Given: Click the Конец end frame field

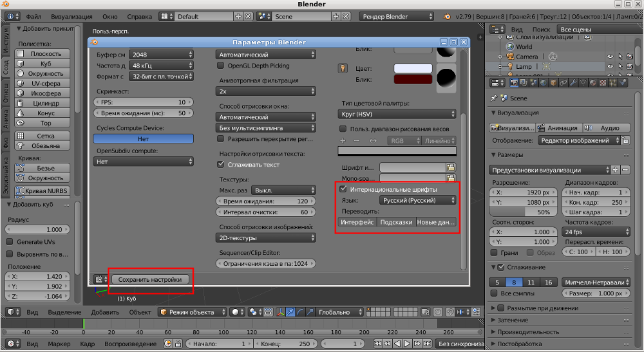Looking at the screenshot, I should [x=286, y=344].
